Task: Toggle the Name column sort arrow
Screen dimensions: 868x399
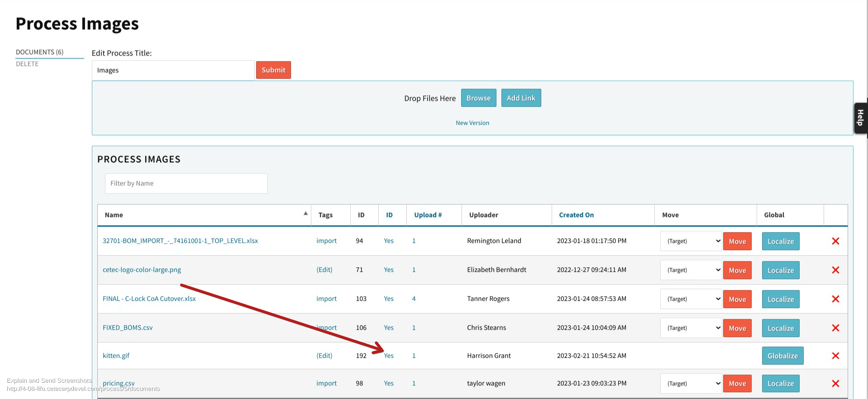Action: click(305, 214)
